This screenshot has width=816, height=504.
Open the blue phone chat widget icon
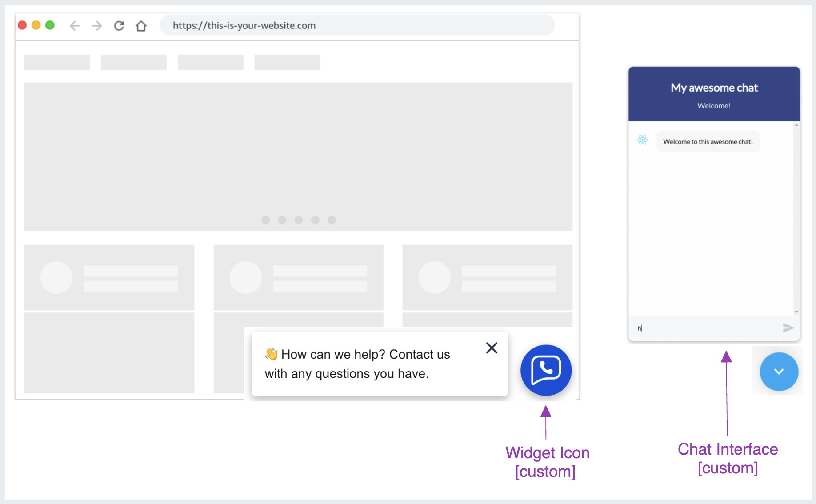tap(546, 370)
